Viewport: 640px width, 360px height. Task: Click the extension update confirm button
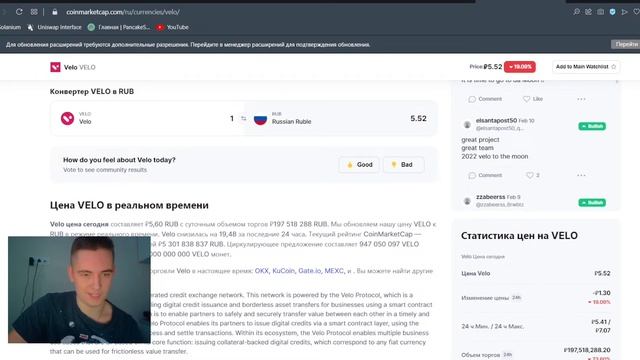[626, 44]
